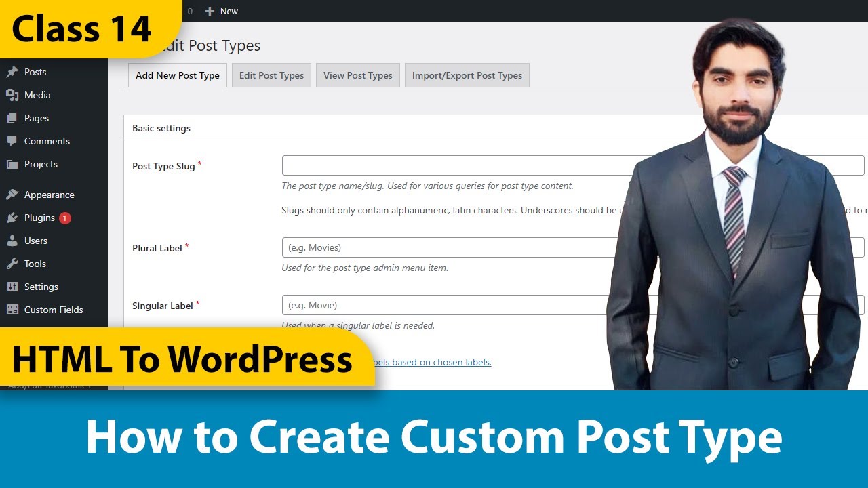868x488 pixels.
Task: Click the Comments bubble icon
Action: pos(12,141)
